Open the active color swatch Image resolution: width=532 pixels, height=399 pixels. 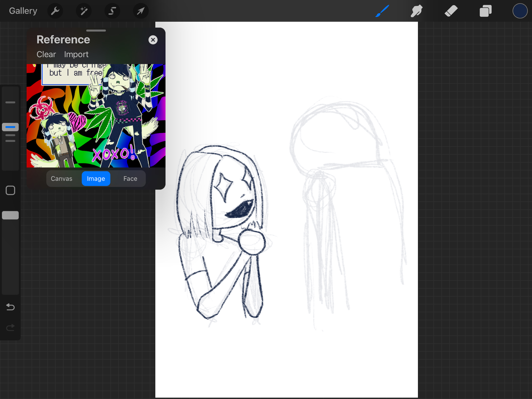(520, 11)
